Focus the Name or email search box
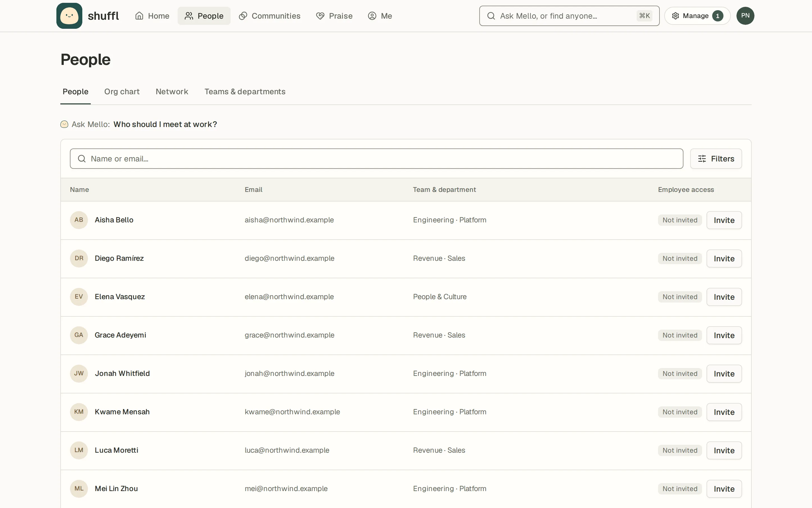The image size is (812, 508). pos(376,159)
